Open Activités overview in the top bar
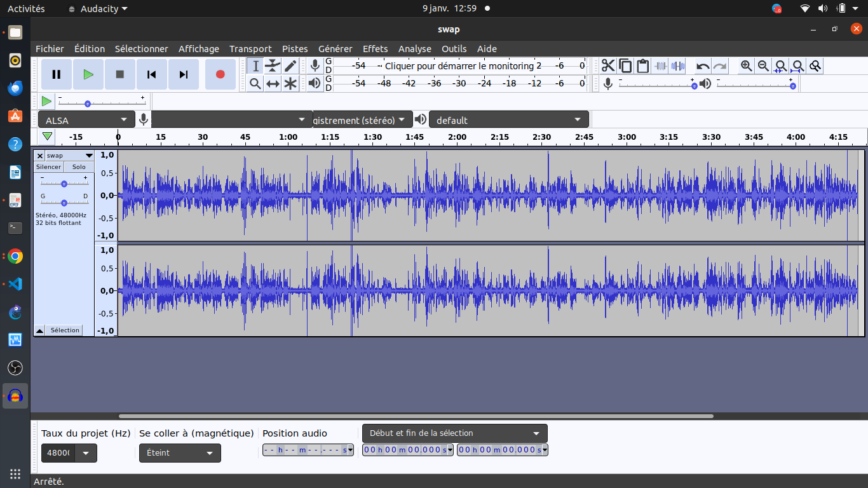The width and height of the screenshot is (868, 488). click(x=26, y=8)
